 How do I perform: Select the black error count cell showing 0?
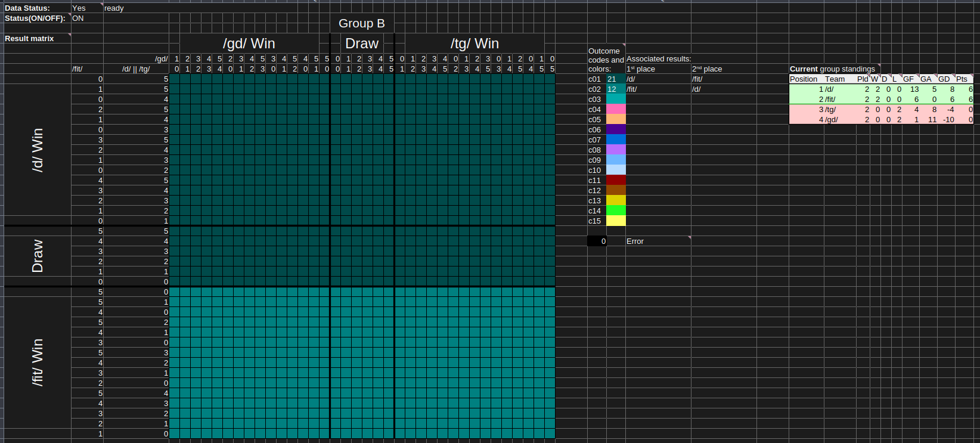coord(597,241)
